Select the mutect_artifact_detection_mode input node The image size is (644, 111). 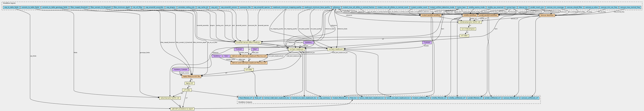(x=442, y=7)
